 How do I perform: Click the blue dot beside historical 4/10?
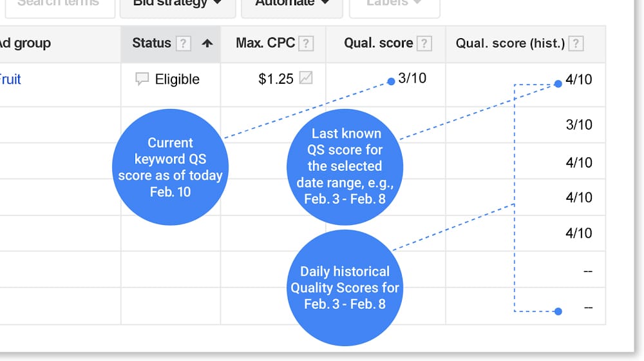point(558,84)
